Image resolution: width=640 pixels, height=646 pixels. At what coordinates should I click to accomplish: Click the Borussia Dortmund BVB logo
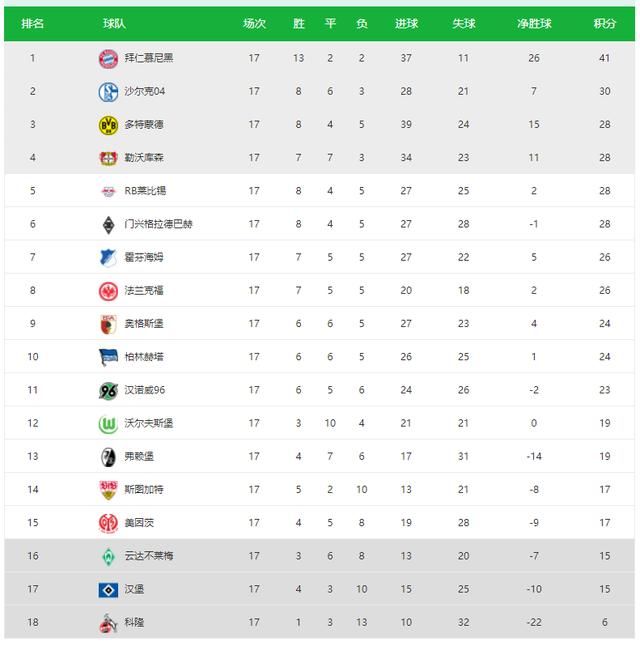click(x=108, y=125)
